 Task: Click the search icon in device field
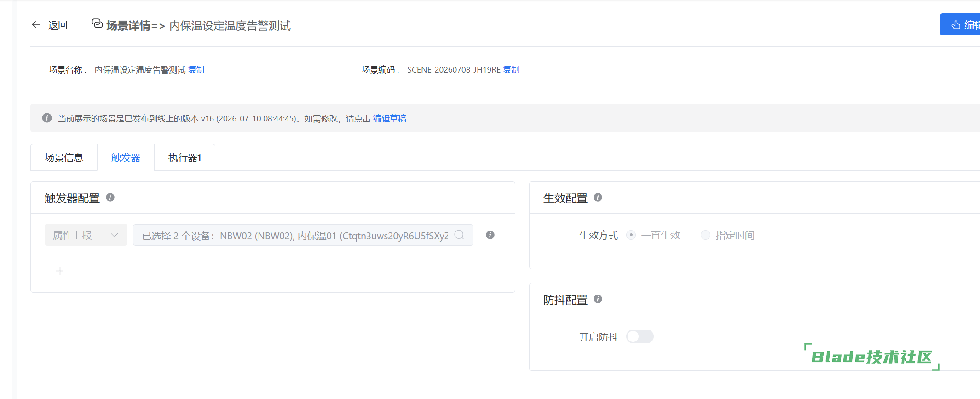point(459,235)
